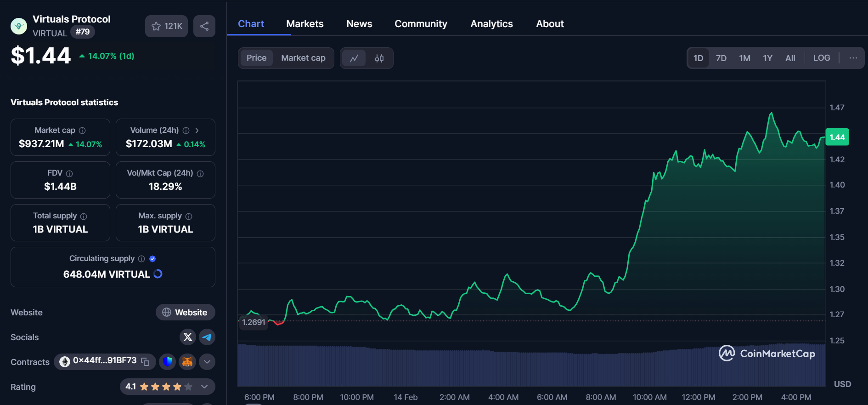Click the 18.29% Vol/Mkt Cap value
868x405 pixels.
(x=165, y=187)
